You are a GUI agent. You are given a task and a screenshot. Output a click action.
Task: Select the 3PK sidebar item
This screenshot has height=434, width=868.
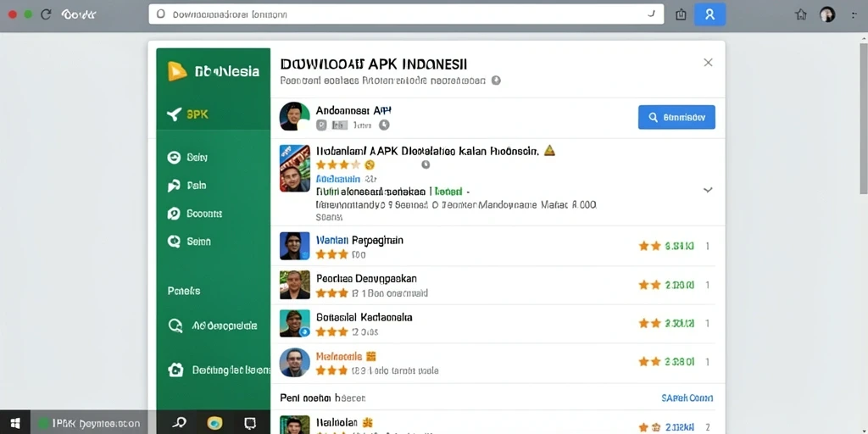pyautogui.click(x=213, y=114)
